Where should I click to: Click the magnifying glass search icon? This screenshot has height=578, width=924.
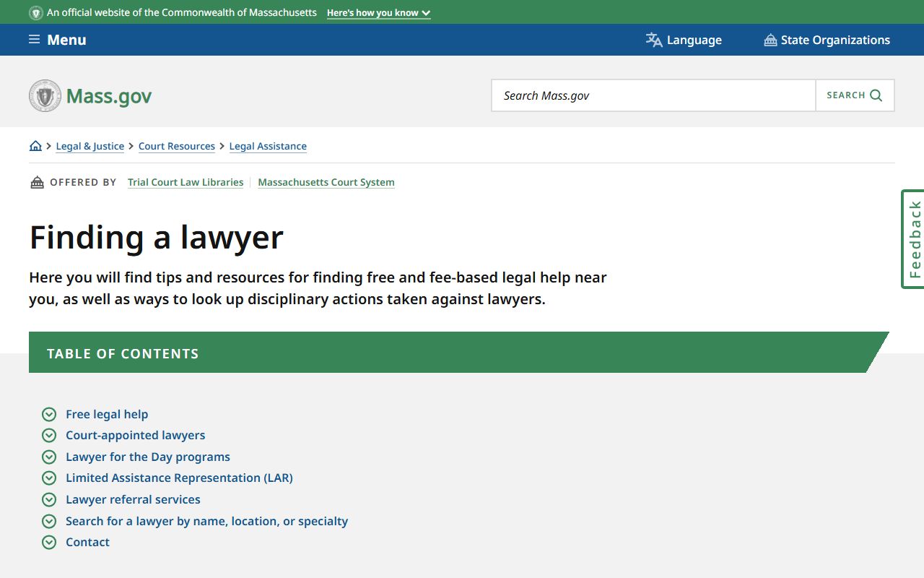(876, 95)
